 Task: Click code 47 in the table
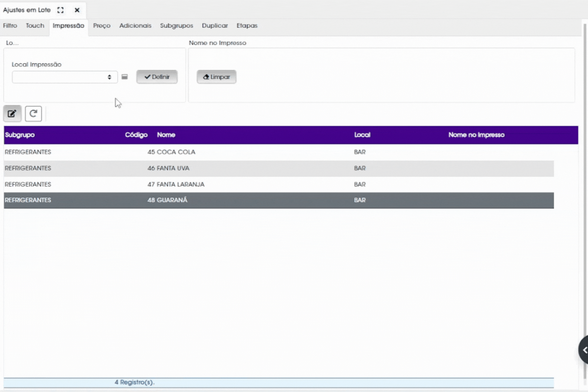151,184
